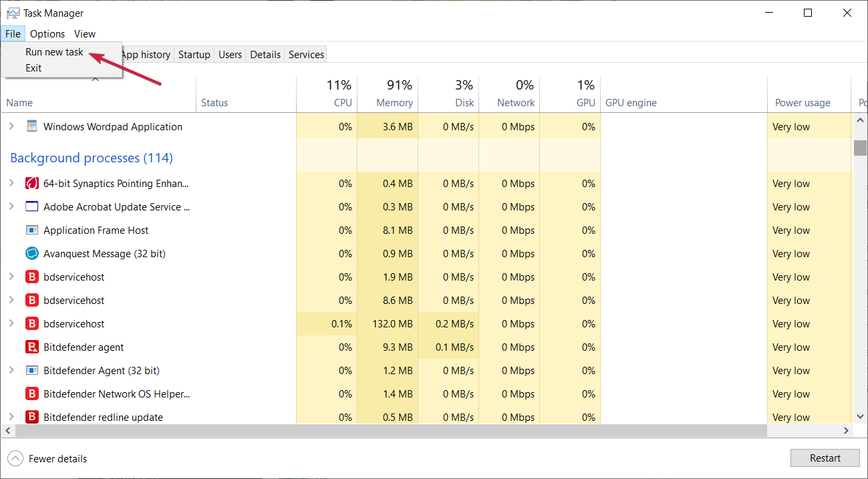Expand the bdservicehost row using 8.6 MB
This screenshot has height=479, width=868.
pyautogui.click(x=11, y=300)
